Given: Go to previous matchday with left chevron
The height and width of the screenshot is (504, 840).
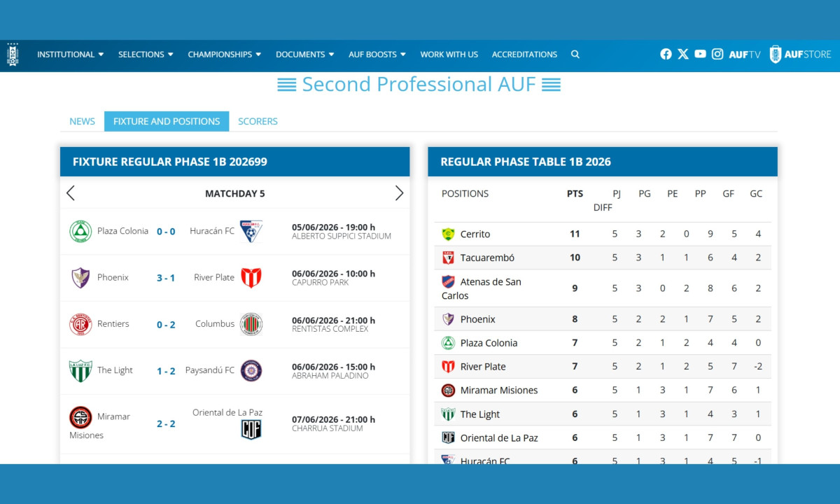Looking at the screenshot, I should click(x=70, y=193).
